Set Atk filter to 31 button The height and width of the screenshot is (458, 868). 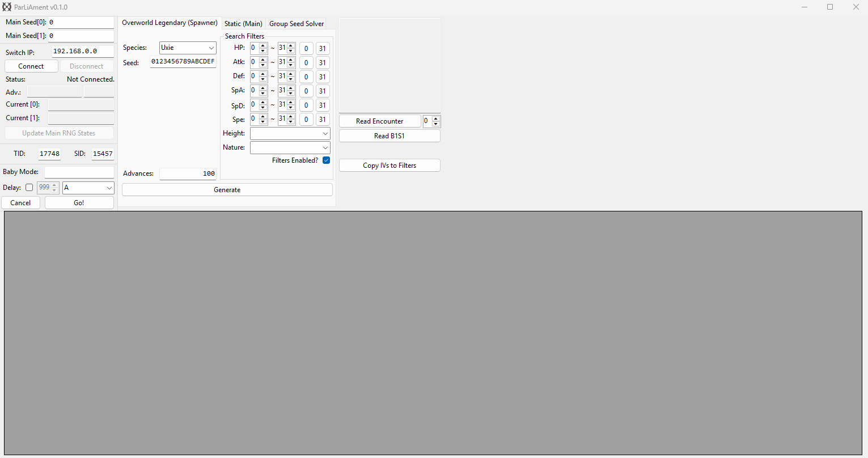[323, 63]
